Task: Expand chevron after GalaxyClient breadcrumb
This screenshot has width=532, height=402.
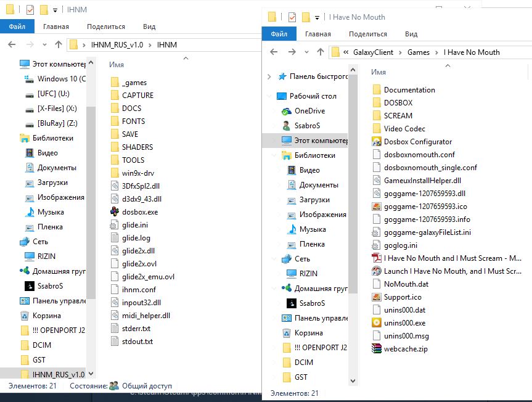Action: [x=400, y=52]
